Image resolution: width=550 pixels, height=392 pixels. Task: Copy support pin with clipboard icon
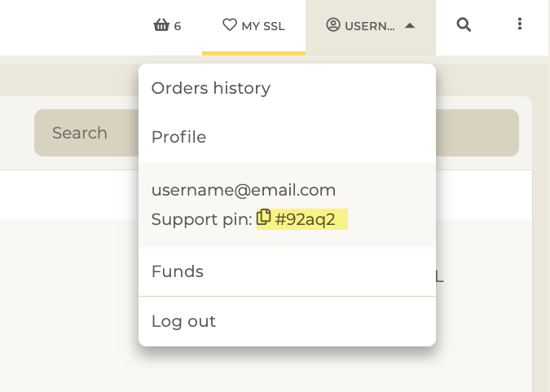pyautogui.click(x=263, y=217)
